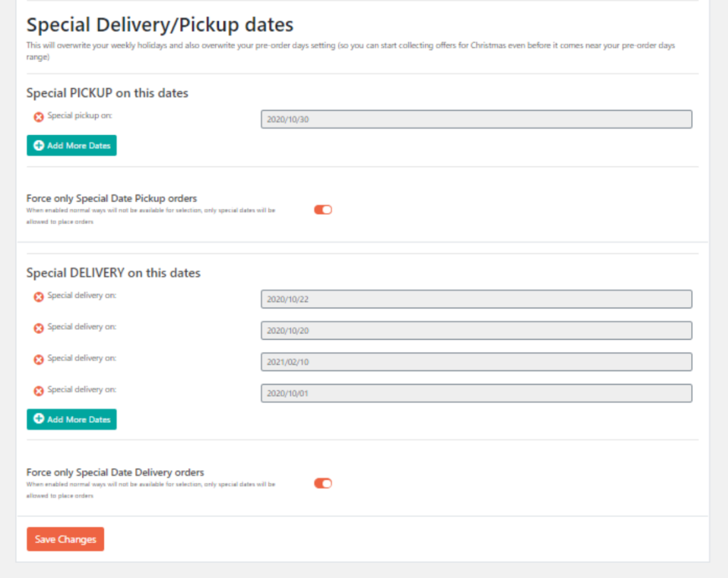Toggle Force only Special Date Pickup orders
This screenshot has height=578, width=728.
point(323,210)
